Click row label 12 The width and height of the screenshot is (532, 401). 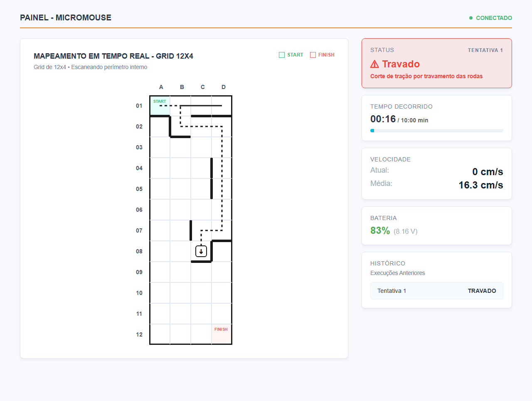point(139,334)
